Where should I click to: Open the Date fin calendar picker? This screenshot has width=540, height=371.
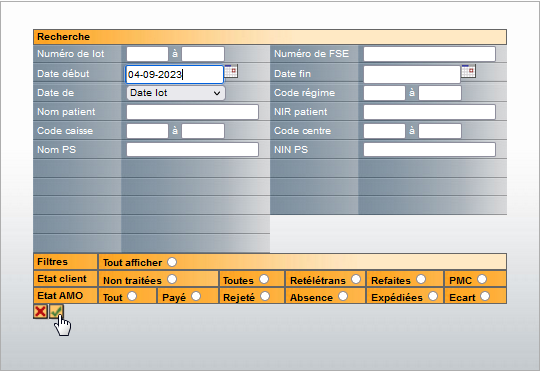(x=468, y=71)
